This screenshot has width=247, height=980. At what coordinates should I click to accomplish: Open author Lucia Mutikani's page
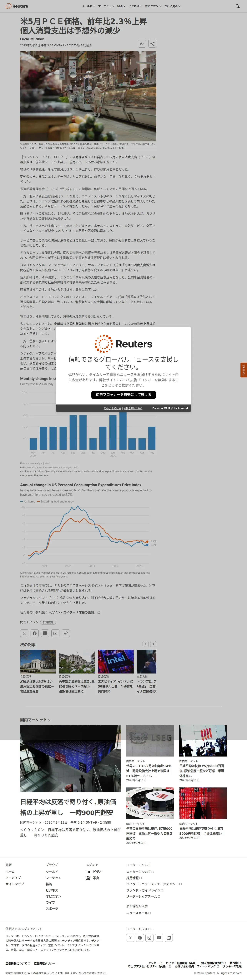33,39
